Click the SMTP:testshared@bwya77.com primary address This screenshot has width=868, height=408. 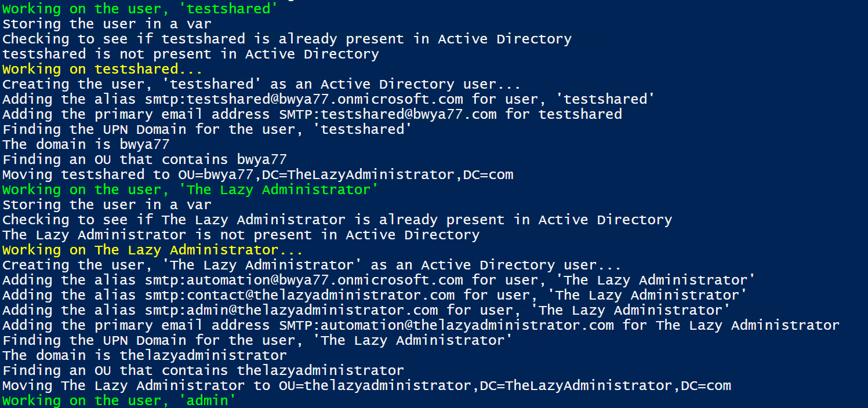(x=388, y=114)
